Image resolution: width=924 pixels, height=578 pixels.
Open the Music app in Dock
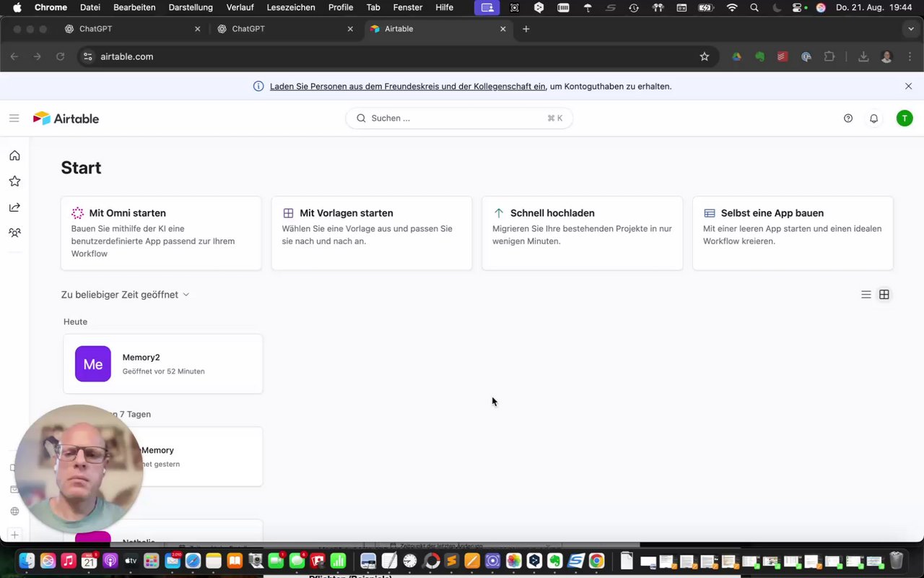(69, 561)
